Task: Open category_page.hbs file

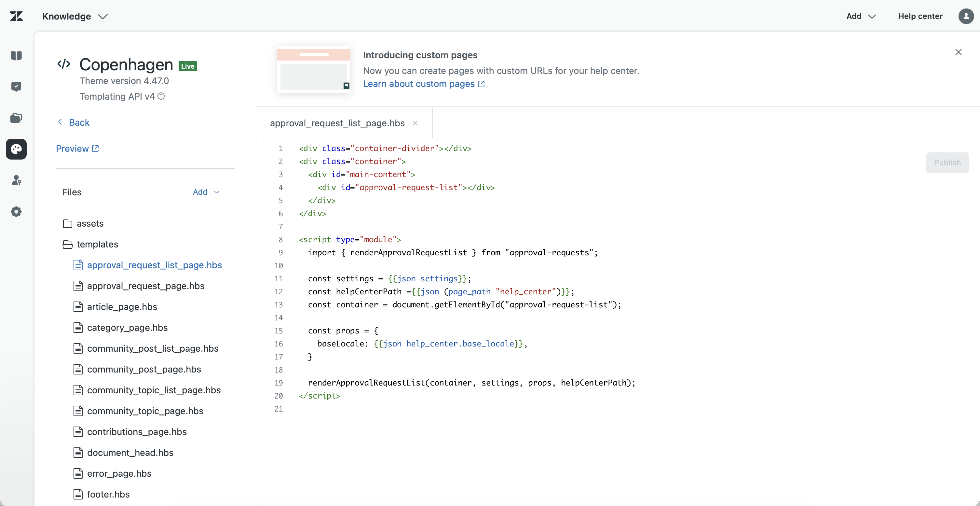Action: tap(121, 328)
